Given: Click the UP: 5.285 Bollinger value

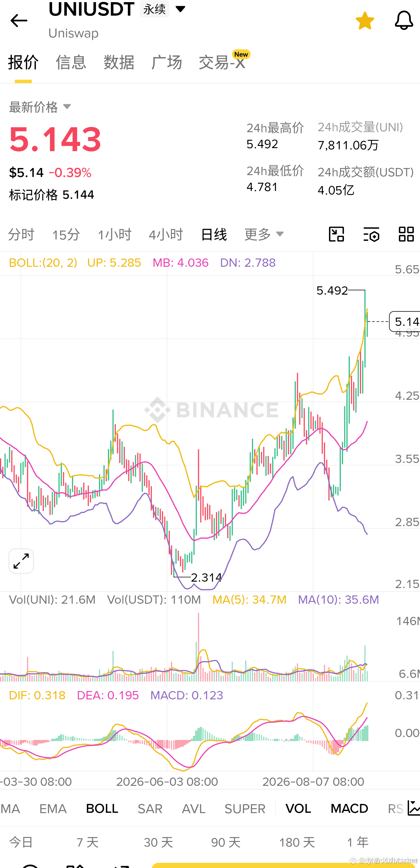Looking at the screenshot, I should click(114, 262).
